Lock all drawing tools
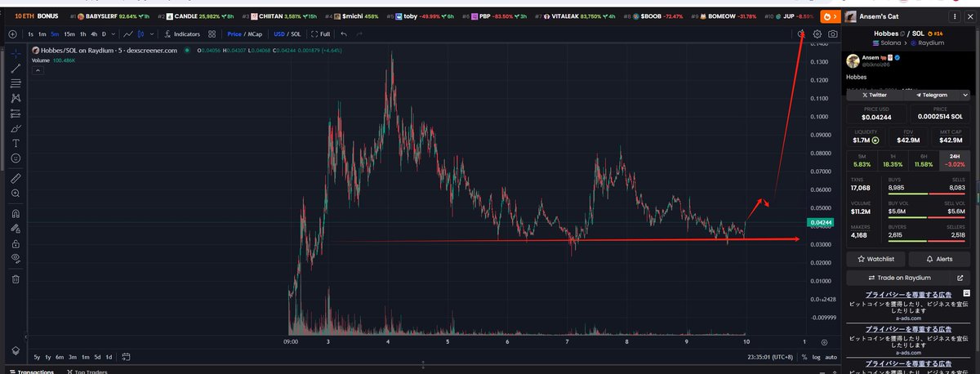The image size is (980, 374). coord(15,243)
